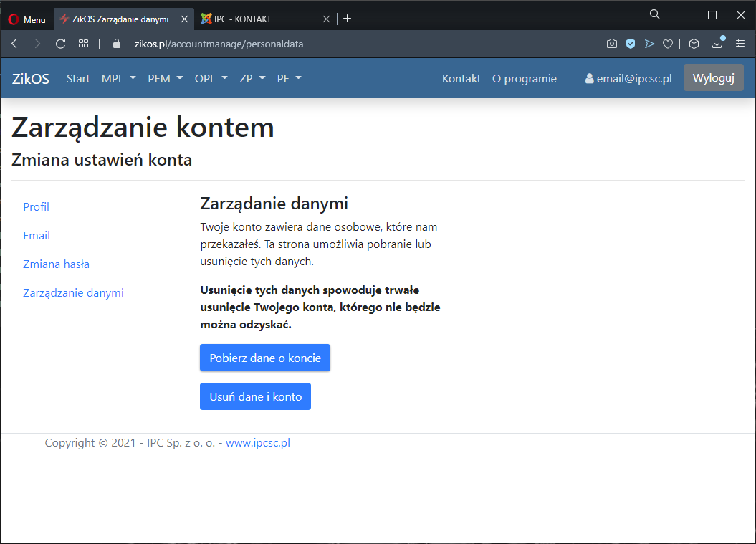Open the new tab plus button
Screen dimensions: 756x544
pos(348,19)
